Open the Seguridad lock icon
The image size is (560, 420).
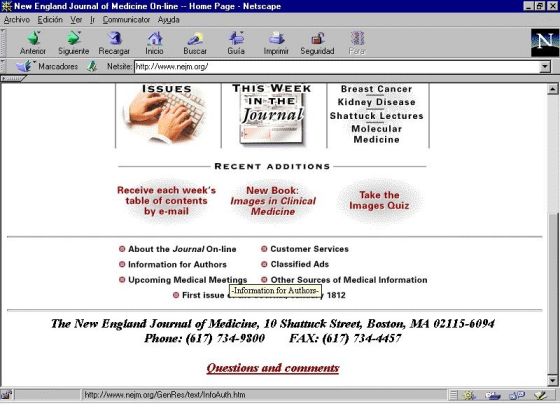point(317,39)
